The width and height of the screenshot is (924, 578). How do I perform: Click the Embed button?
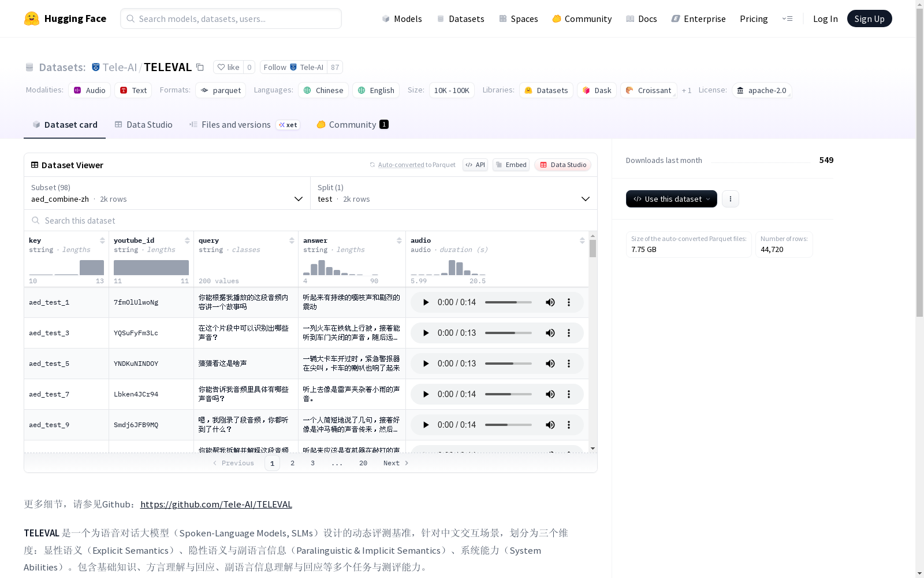[x=511, y=165]
